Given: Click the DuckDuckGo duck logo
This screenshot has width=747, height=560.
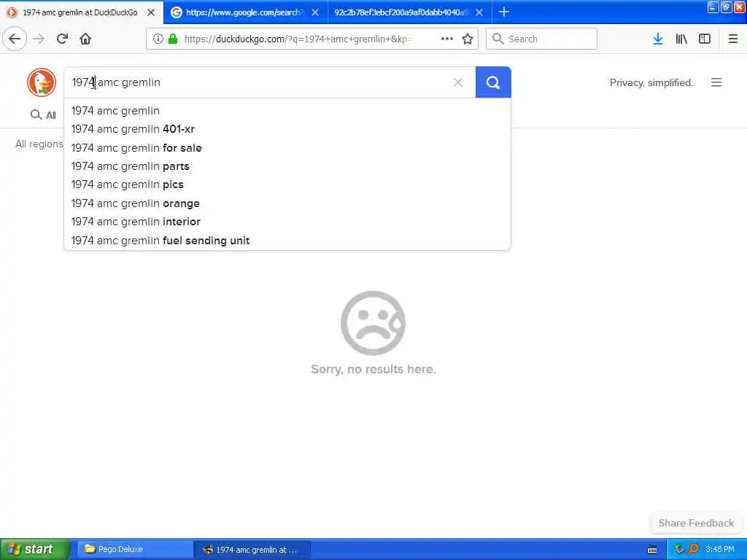Looking at the screenshot, I should [42, 82].
